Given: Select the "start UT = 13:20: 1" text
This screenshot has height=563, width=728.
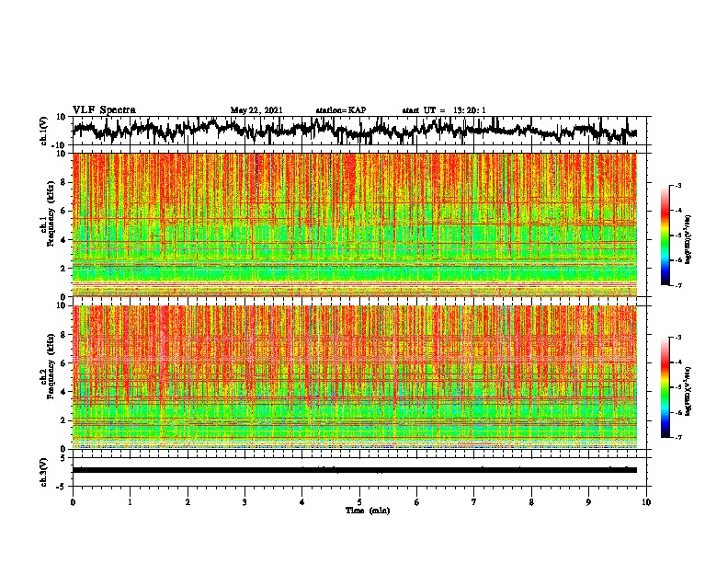Looking at the screenshot, I should coord(444,110).
